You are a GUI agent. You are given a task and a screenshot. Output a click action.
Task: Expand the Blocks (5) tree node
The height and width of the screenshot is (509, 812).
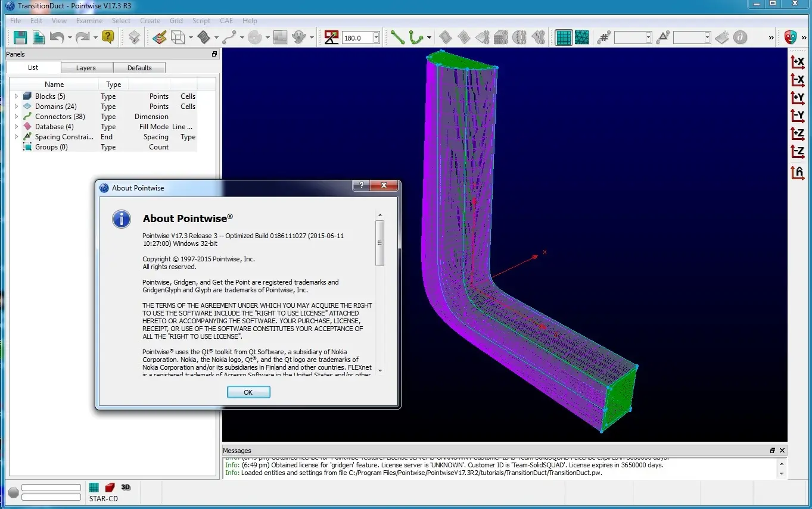click(x=16, y=96)
